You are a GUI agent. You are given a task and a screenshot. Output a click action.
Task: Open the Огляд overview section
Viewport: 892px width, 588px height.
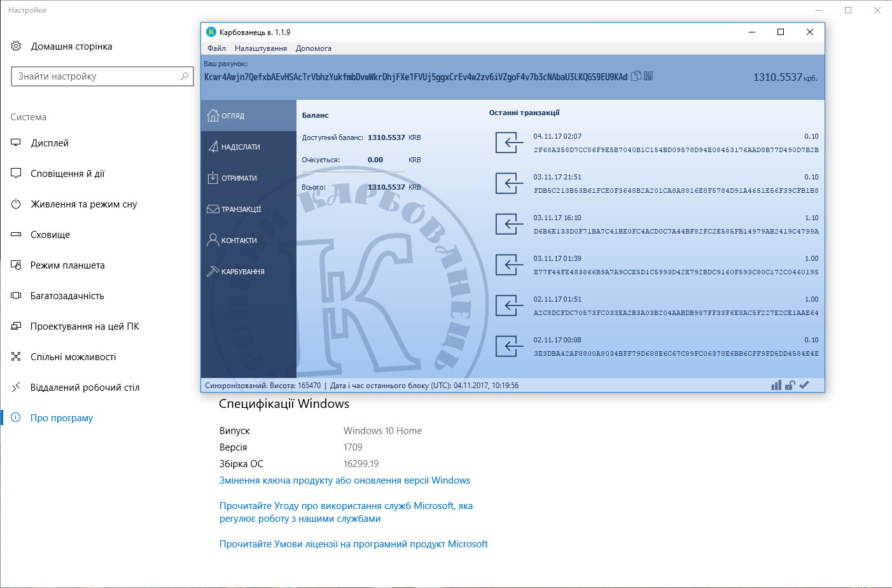tap(249, 115)
